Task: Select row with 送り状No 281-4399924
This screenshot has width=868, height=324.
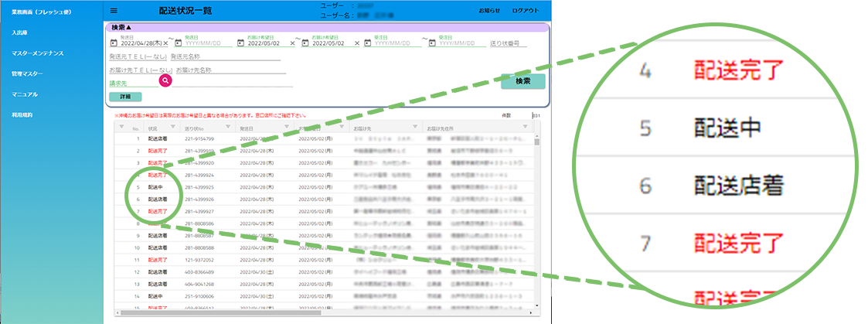Action: (325, 175)
